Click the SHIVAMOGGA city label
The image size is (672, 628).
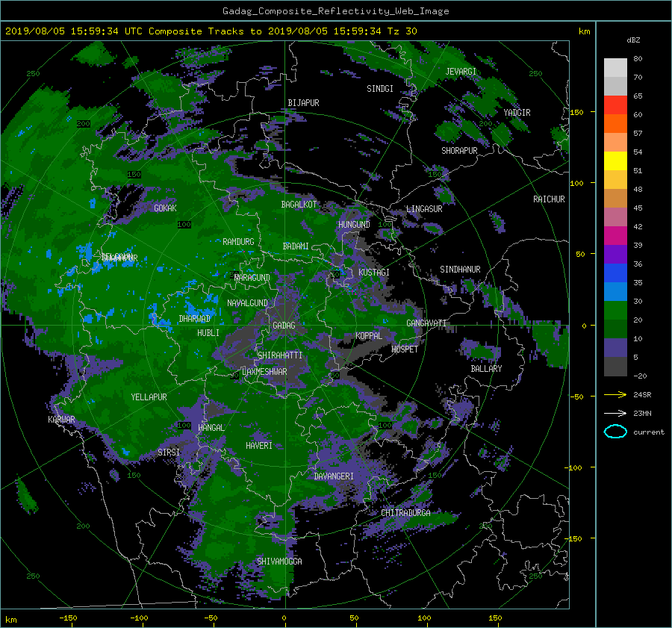[279, 562]
